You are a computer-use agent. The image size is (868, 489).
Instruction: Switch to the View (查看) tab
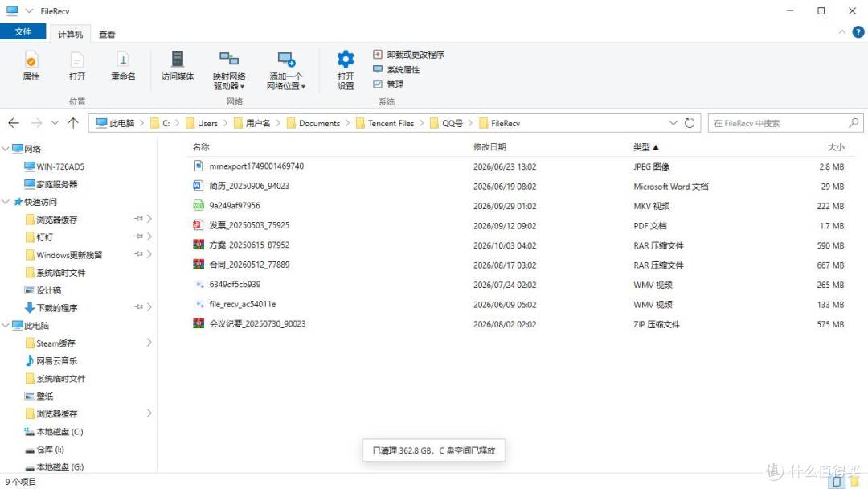click(107, 34)
